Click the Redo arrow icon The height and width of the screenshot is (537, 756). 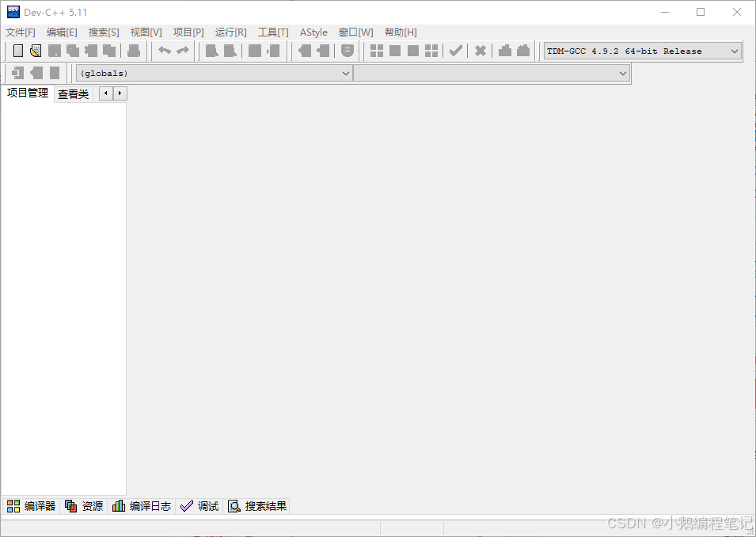click(183, 50)
